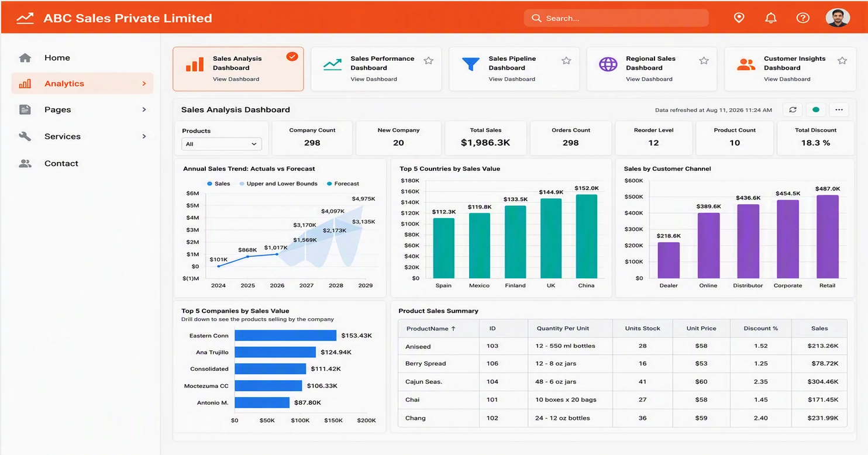Expand the Services menu chevron

point(144,136)
